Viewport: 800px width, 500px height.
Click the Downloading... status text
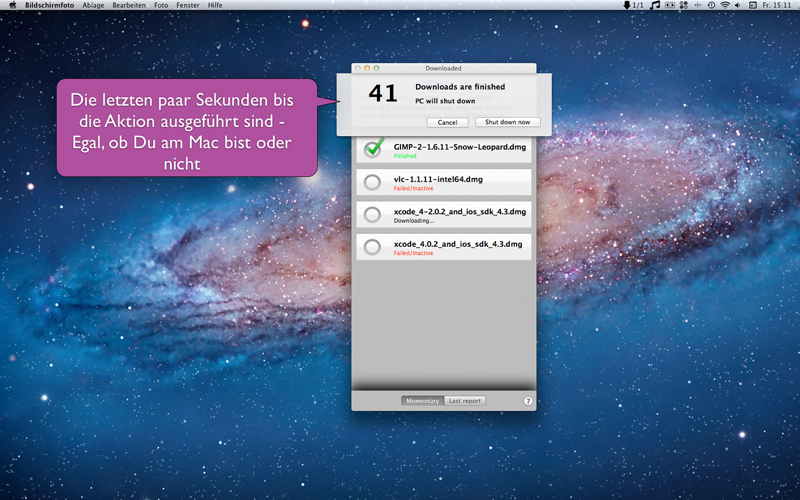point(414,221)
